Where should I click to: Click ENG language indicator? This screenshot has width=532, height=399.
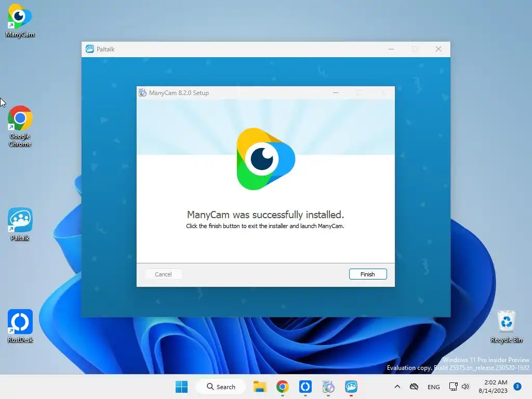(x=434, y=387)
